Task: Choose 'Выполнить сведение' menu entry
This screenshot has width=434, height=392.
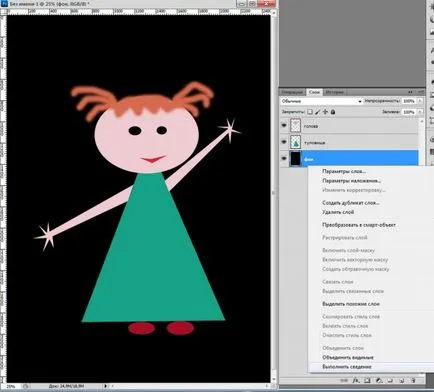Action: tap(347, 367)
